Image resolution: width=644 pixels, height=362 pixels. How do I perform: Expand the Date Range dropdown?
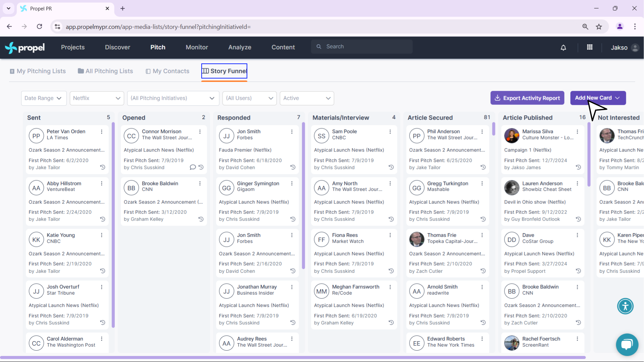[44, 98]
